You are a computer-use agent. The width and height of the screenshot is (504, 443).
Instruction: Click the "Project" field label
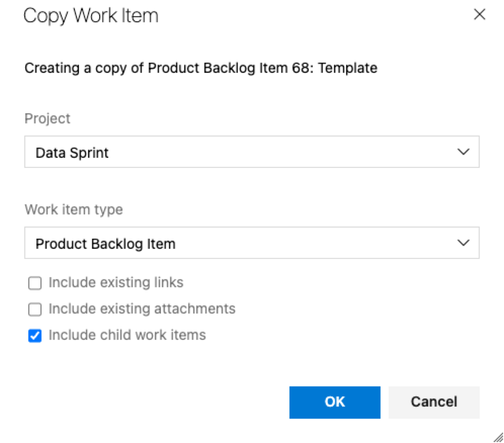point(48,118)
